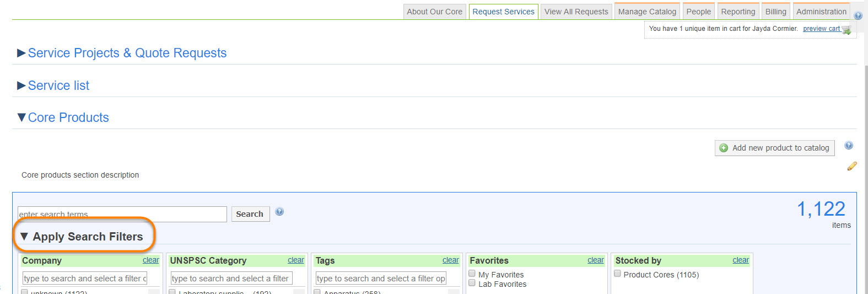Click help icon next to Add new product
Screen dimensions: 868x294
pos(849,146)
